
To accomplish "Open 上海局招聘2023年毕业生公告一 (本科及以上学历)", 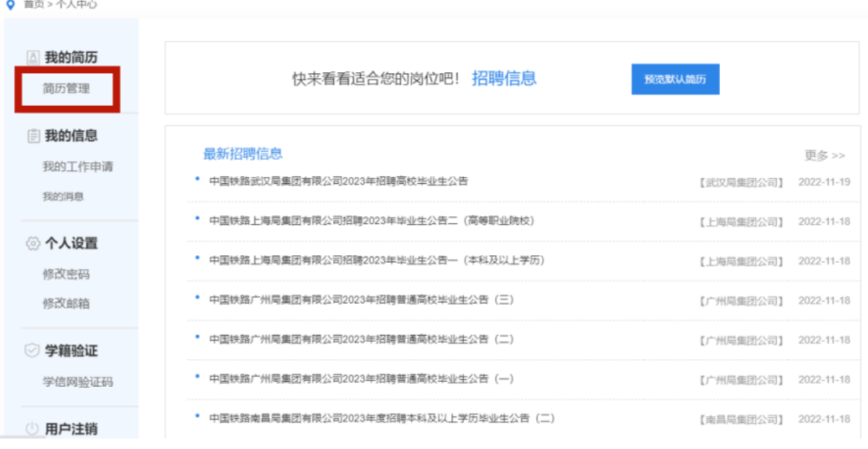I will point(376,260).
